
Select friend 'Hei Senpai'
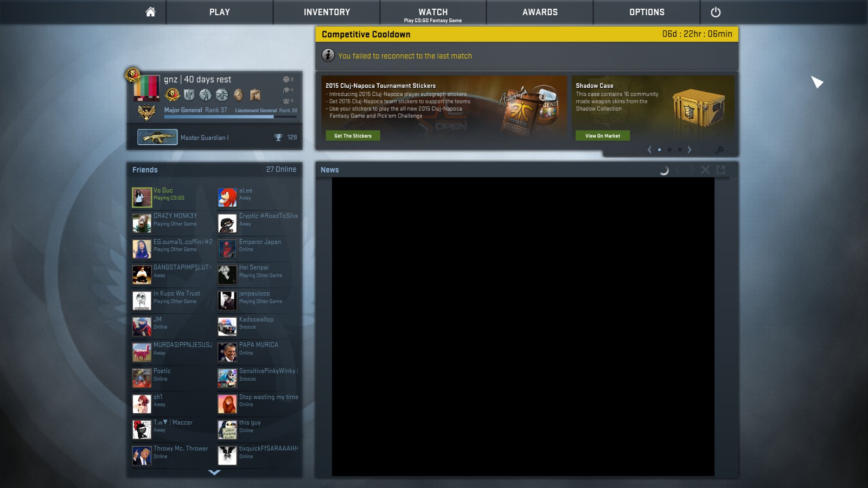[x=258, y=274]
